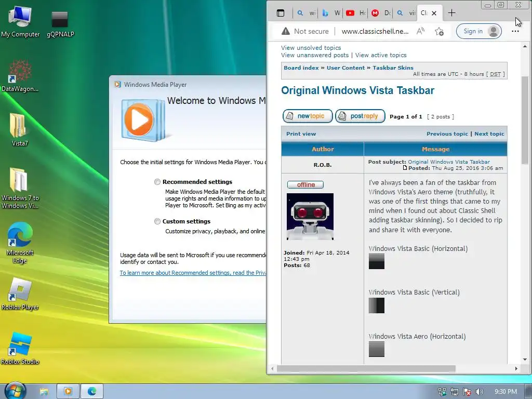Screen dimensions: 532x399
Task: Open the Recommended settings privacy link
Action: pyautogui.click(x=193, y=273)
